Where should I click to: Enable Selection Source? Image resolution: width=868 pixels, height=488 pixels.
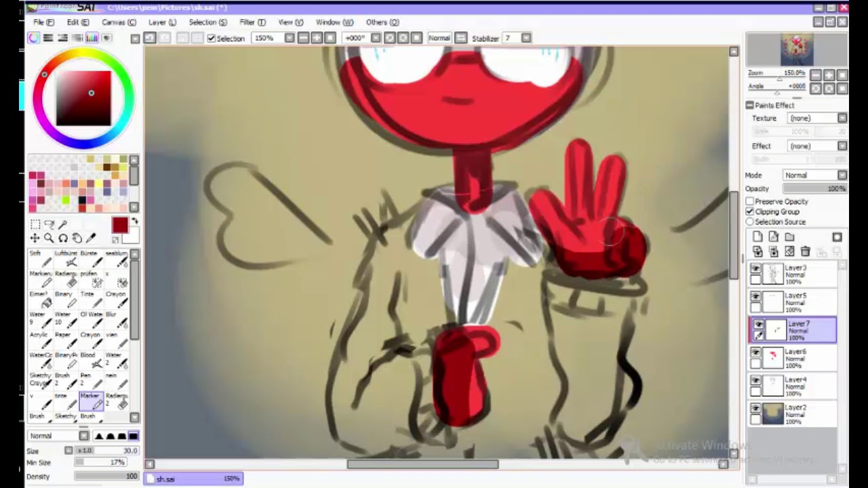click(x=750, y=222)
